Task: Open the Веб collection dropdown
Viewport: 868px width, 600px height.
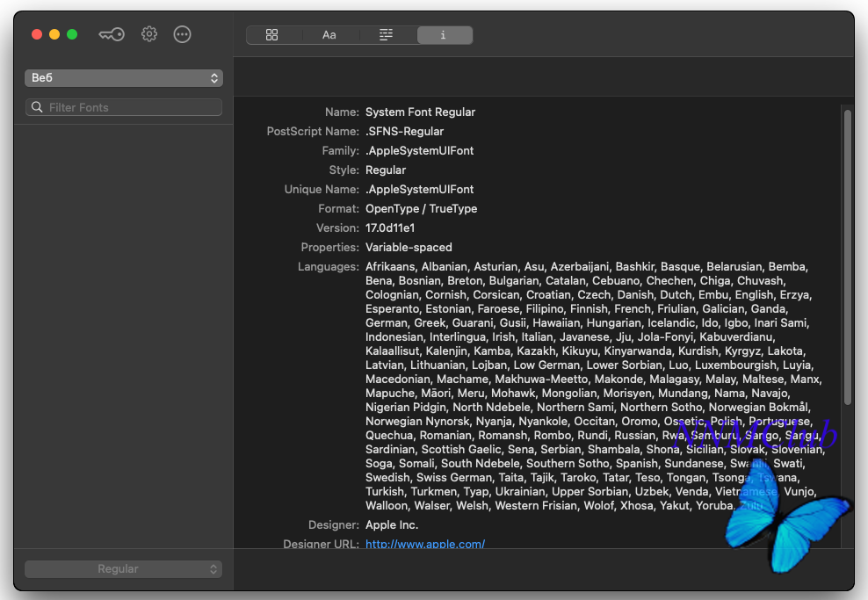Action: click(x=124, y=78)
